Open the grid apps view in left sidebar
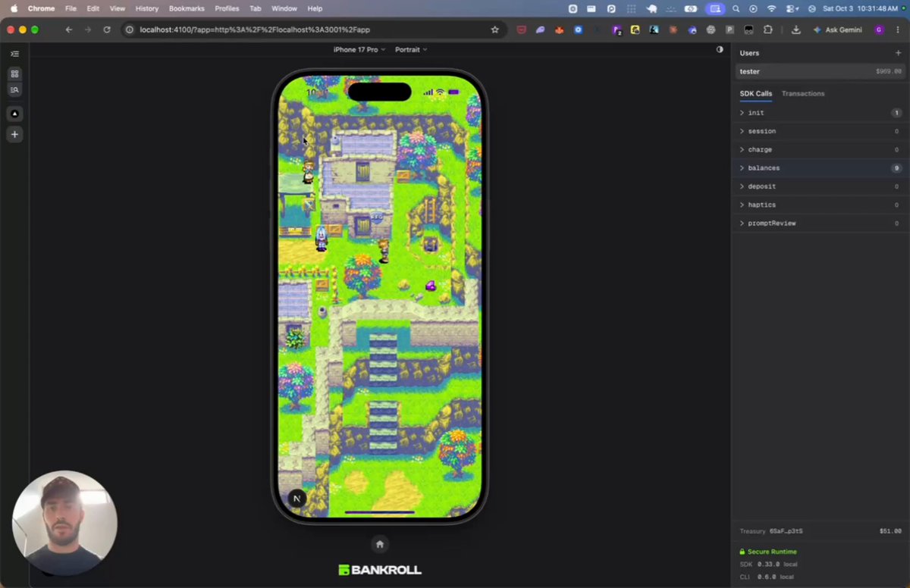This screenshot has width=910, height=588. (x=14, y=74)
